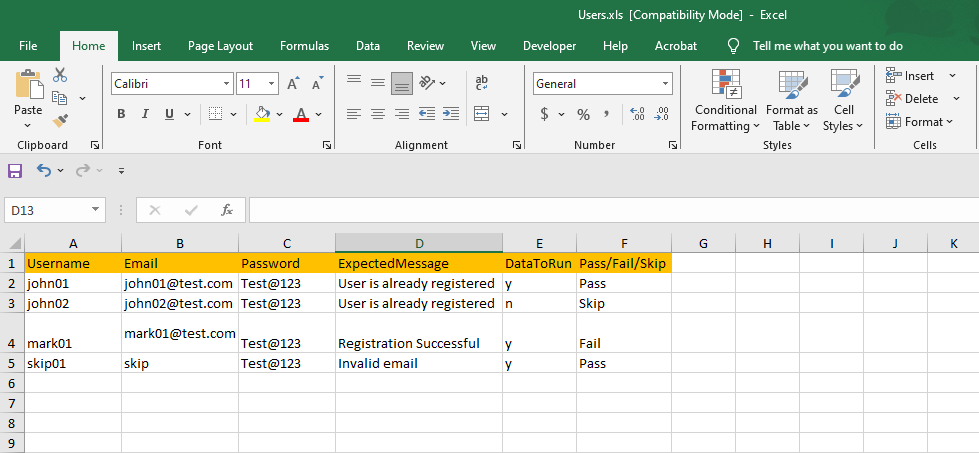Viewport: 979px width, 453px height.
Task: Click the Paste clipboard icon
Action: (29, 85)
